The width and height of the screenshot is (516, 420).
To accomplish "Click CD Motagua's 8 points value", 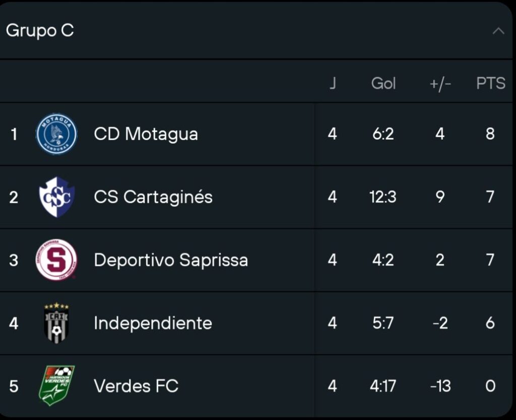I will click(x=490, y=134).
